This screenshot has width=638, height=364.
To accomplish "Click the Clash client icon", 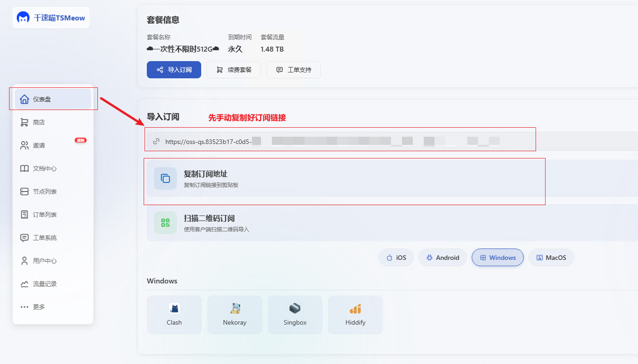I will point(174,309).
